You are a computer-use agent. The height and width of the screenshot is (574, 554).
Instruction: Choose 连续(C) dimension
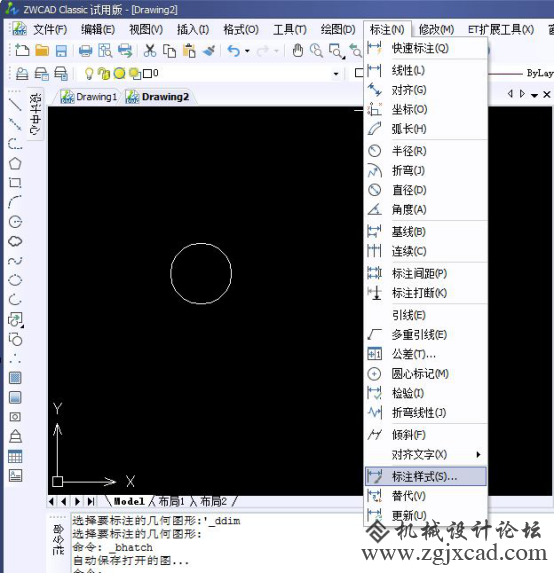[426, 251]
